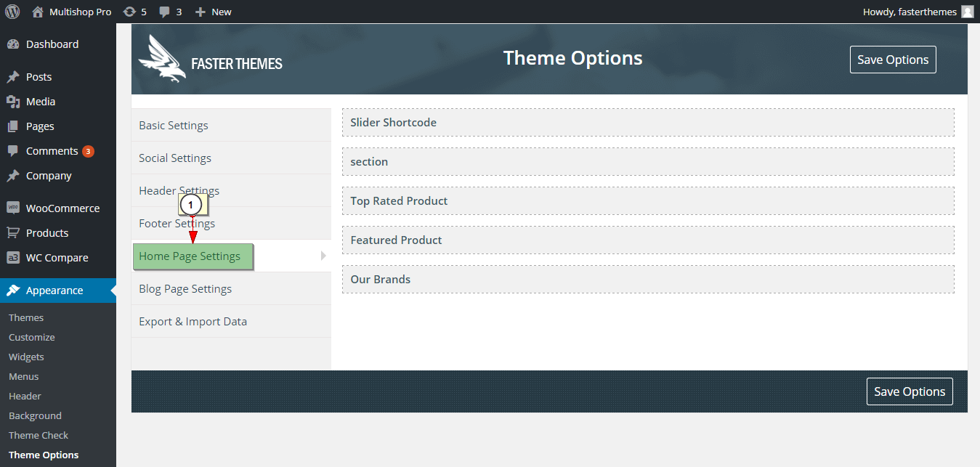Open the WooCommerce menu

(58, 208)
